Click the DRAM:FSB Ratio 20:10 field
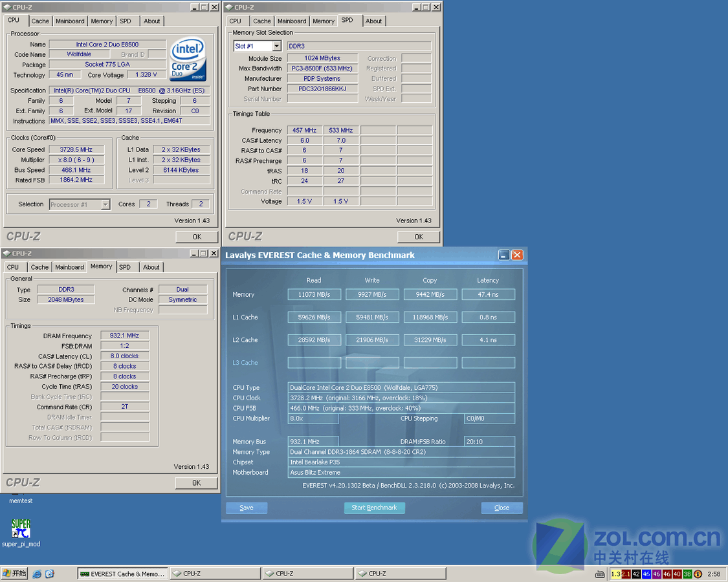 [x=489, y=442]
